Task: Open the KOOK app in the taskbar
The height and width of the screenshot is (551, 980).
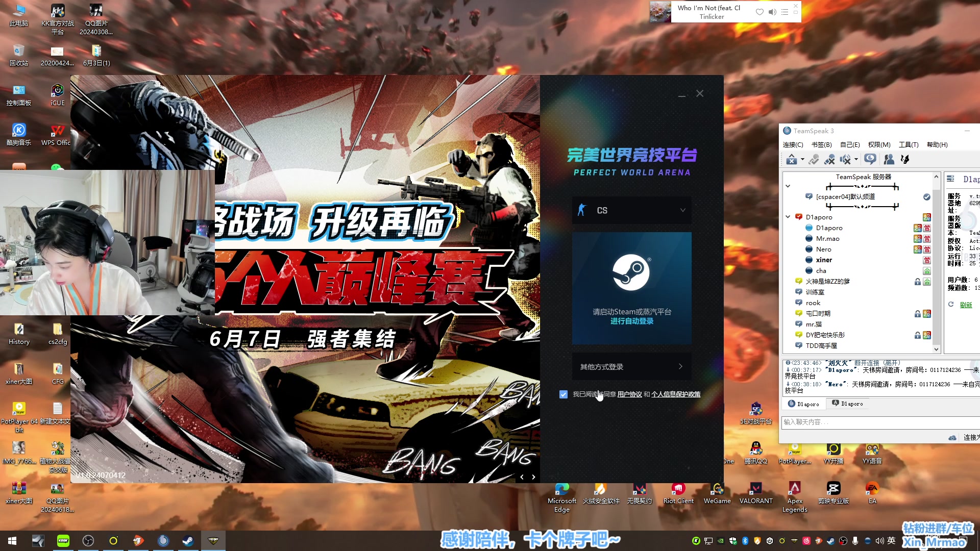Action: pyautogui.click(x=63, y=541)
